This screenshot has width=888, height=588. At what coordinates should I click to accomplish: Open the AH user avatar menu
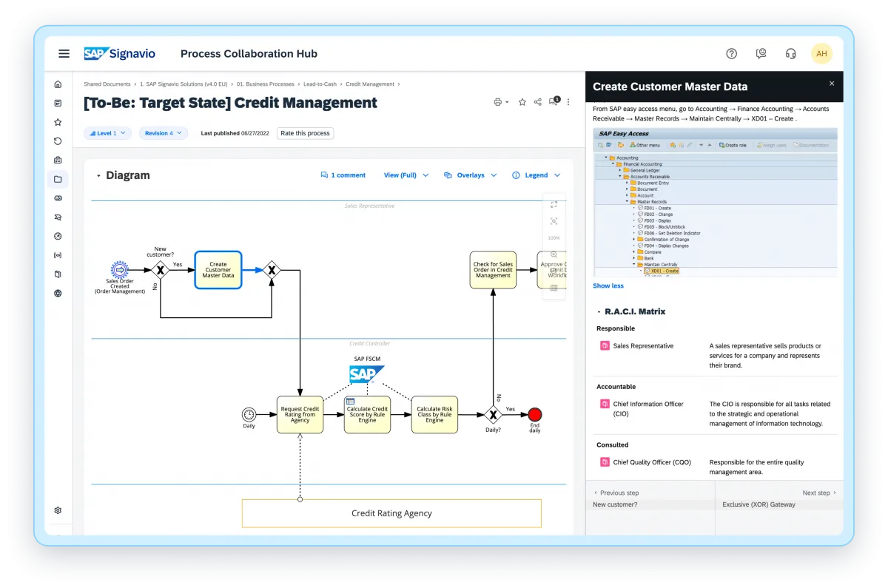coord(821,53)
